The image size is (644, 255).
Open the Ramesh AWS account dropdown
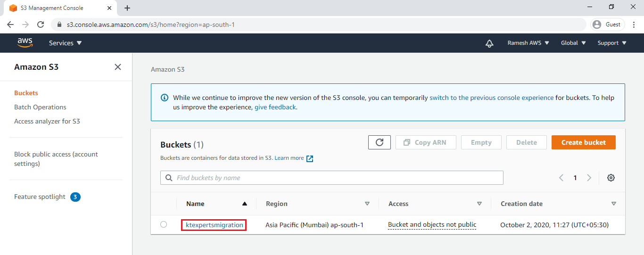click(528, 43)
